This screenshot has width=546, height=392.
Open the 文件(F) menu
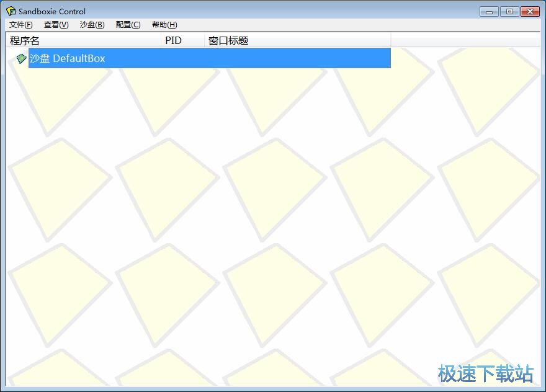20,25
